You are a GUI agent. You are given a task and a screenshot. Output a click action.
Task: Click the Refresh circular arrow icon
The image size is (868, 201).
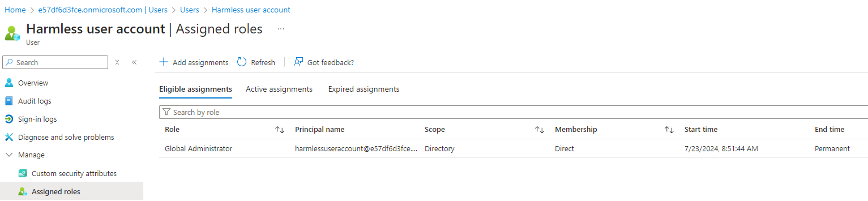(x=242, y=62)
